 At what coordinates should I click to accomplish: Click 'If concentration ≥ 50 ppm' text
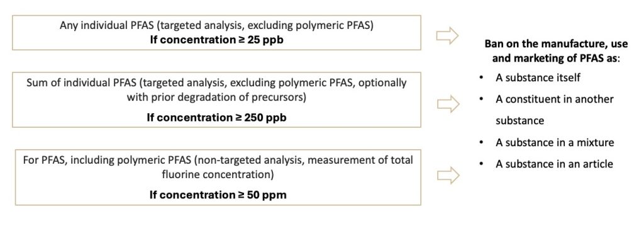point(218,195)
